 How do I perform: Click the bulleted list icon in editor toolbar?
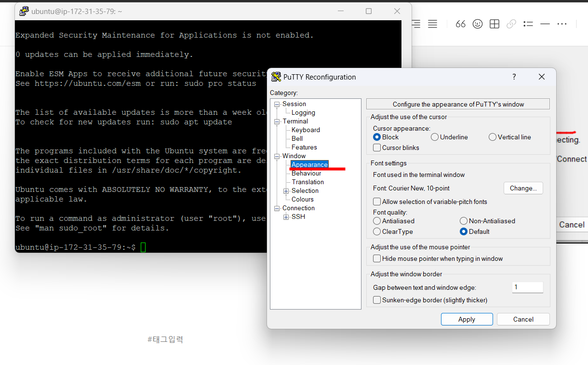pos(528,24)
